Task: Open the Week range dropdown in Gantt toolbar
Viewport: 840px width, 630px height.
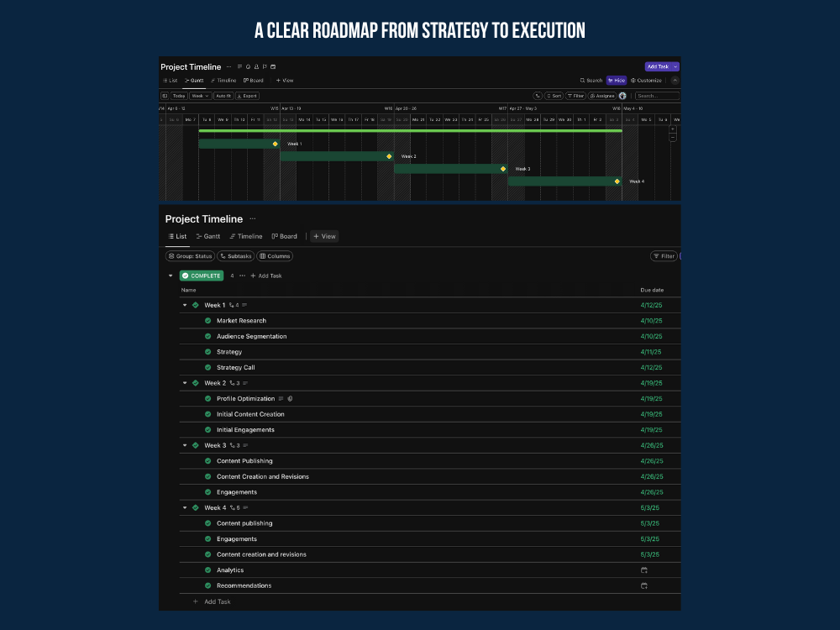Action: (201, 96)
